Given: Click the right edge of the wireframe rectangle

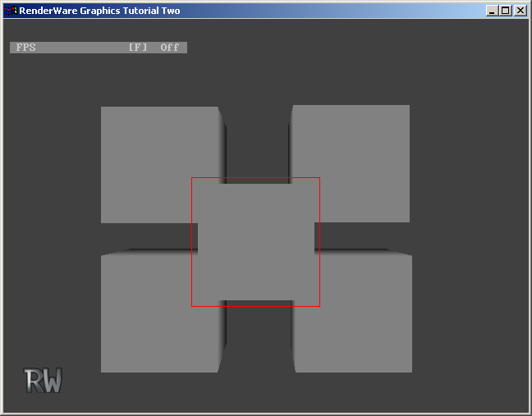Looking at the screenshot, I should click(319, 242).
